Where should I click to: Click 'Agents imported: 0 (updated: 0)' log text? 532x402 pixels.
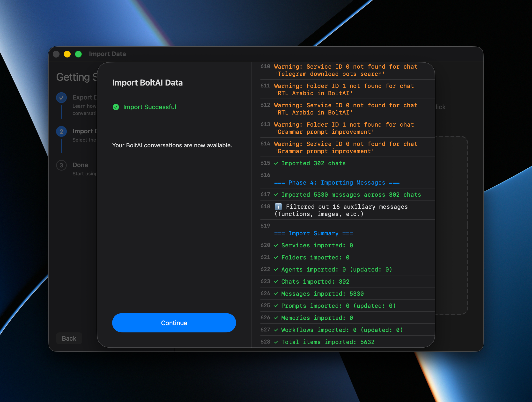[337, 270]
